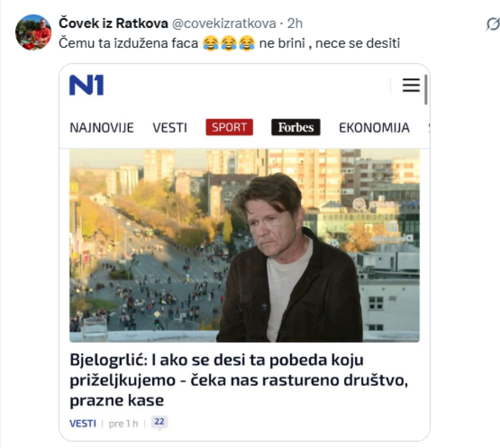The width and height of the screenshot is (500, 448).
Task: Click the N1 logo
Action: tap(86, 85)
